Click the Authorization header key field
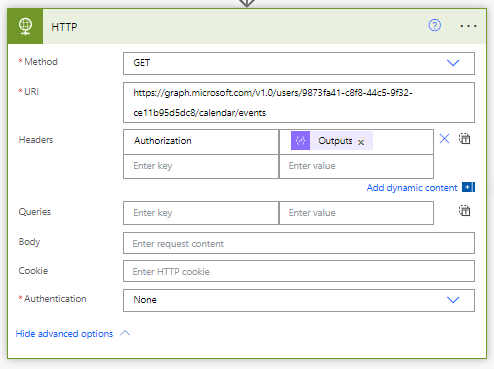Viewport: 494px width, 369px height. [201, 142]
